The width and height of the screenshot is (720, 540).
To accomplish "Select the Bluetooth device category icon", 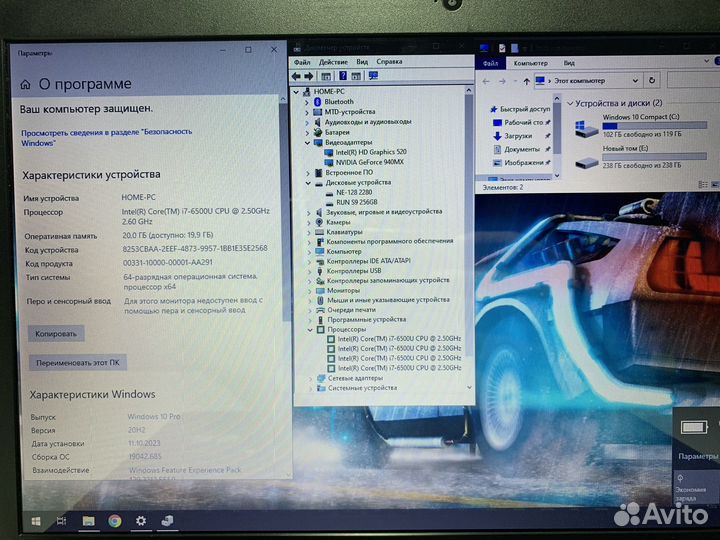I will (317, 101).
